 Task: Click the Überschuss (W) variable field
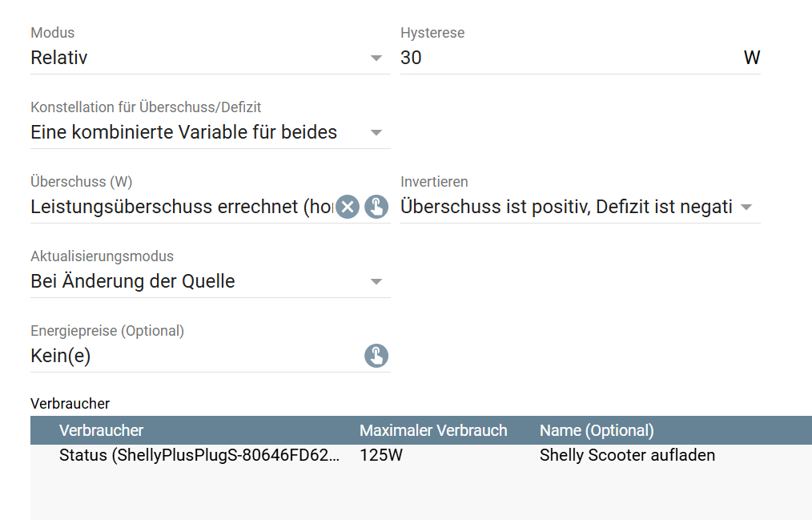[x=181, y=207]
